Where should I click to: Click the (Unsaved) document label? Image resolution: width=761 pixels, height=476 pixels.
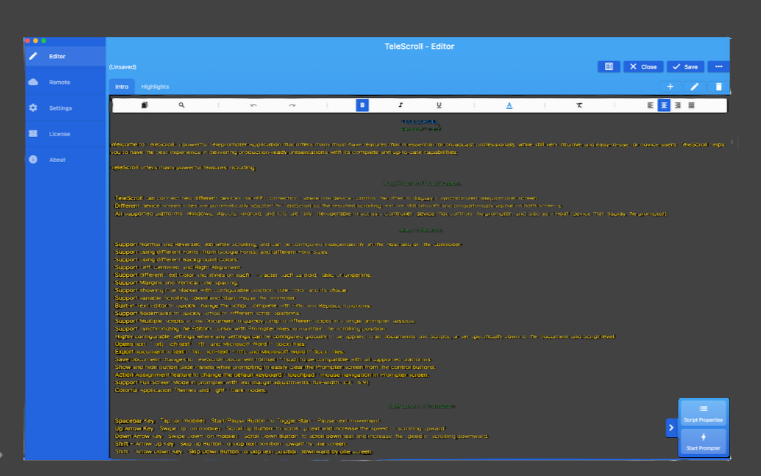pos(122,67)
